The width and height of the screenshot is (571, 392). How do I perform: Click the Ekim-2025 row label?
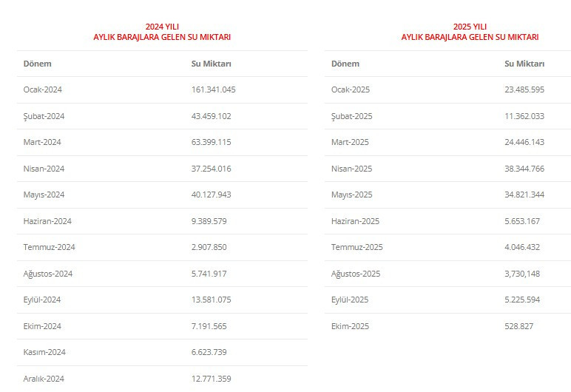click(x=350, y=326)
